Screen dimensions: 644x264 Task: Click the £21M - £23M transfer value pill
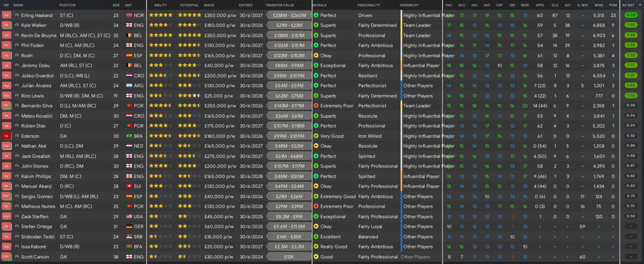click(x=288, y=25)
